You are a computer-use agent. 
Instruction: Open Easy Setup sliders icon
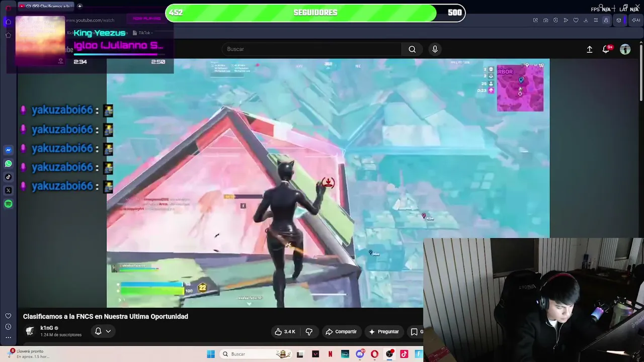click(x=596, y=20)
